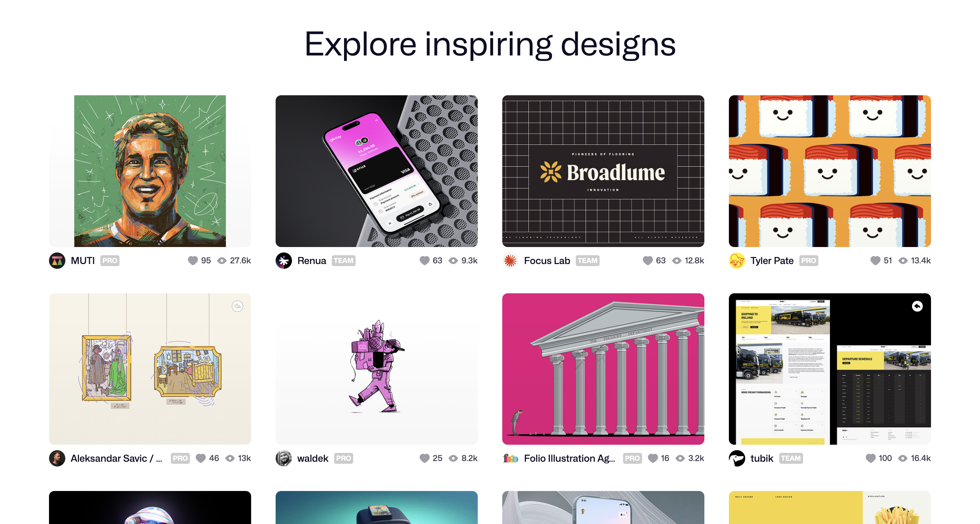Open Folio Illustration Agency's profile name
Image resolution: width=980 pixels, height=524 pixels.
pos(569,458)
